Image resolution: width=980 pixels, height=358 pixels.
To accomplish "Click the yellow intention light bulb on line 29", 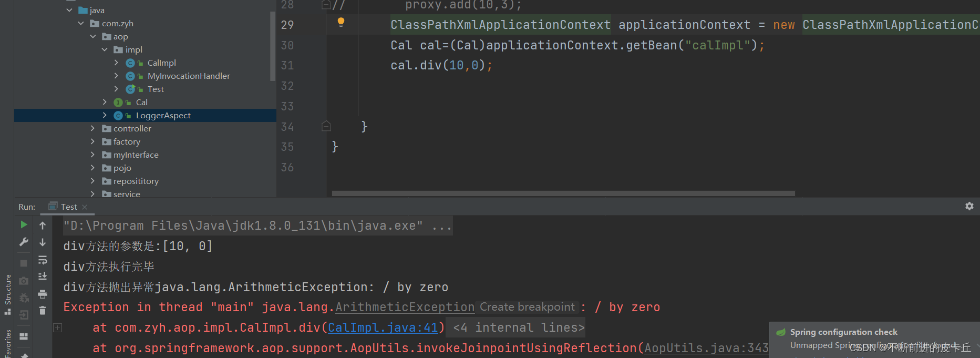I will (341, 22).
